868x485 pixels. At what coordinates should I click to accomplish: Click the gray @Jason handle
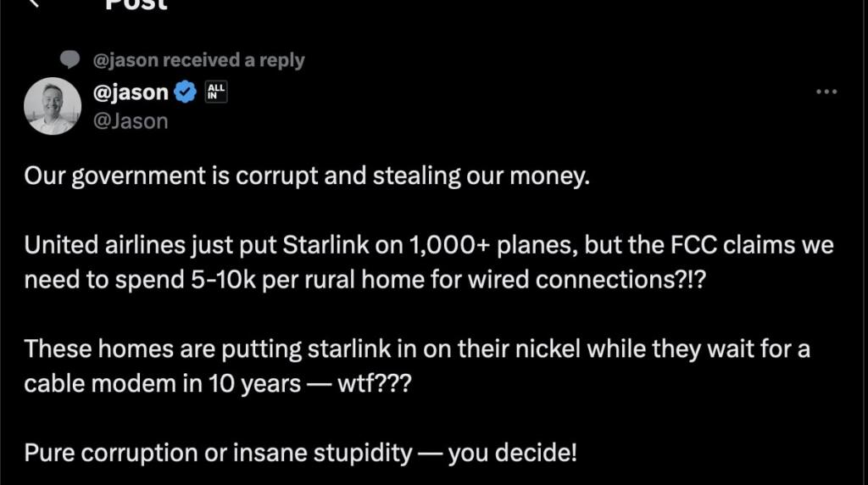[131, 121]
